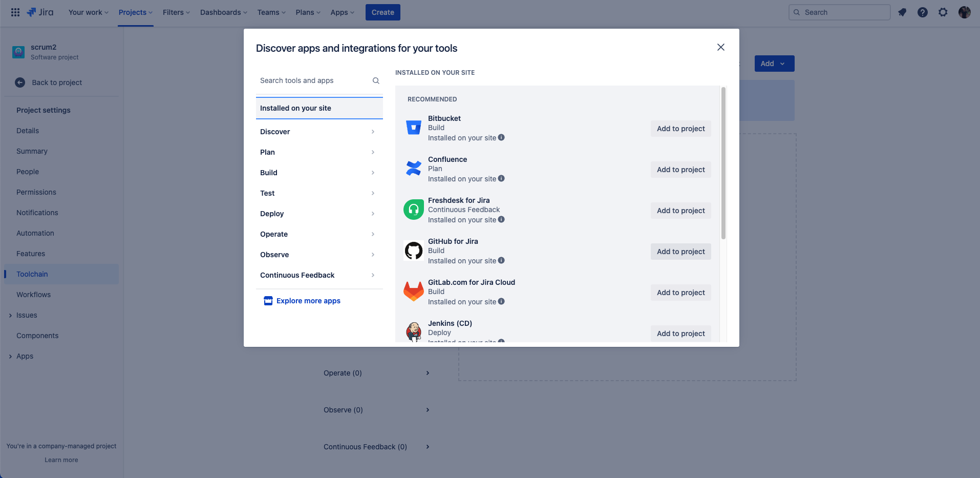
Task: Expand the Discover category
Action: click(x=319, y=132)
